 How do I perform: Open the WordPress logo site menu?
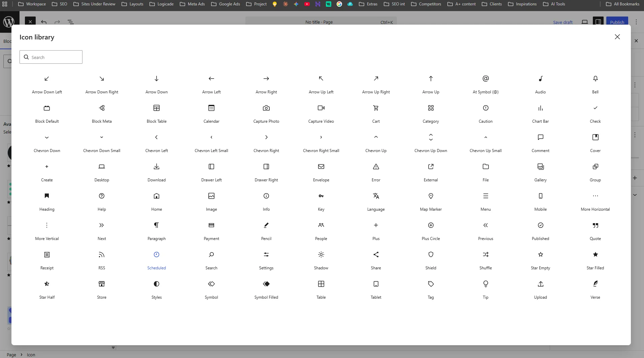click(8, 22)
